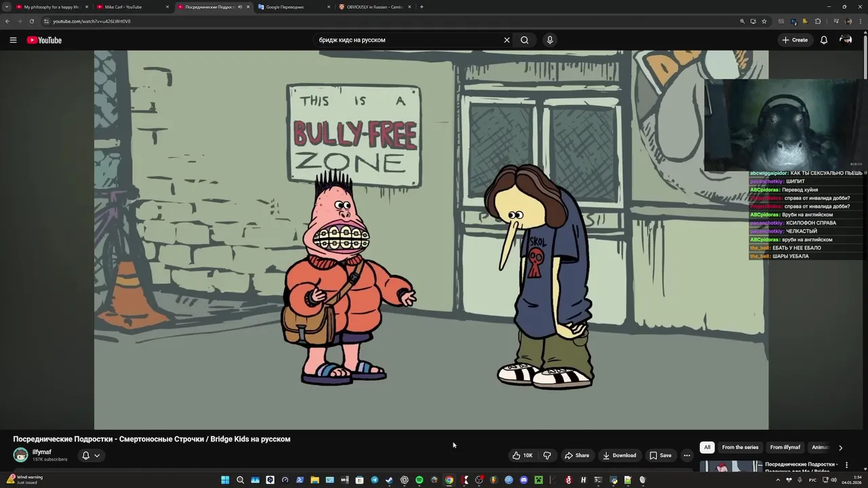Open the Windows Start menu

click(x=225, y=480)
